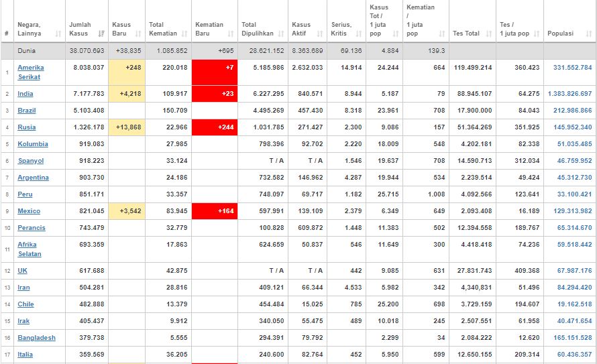
Task: Select Iran total tests 4,340,831
Action: [476, 287]
